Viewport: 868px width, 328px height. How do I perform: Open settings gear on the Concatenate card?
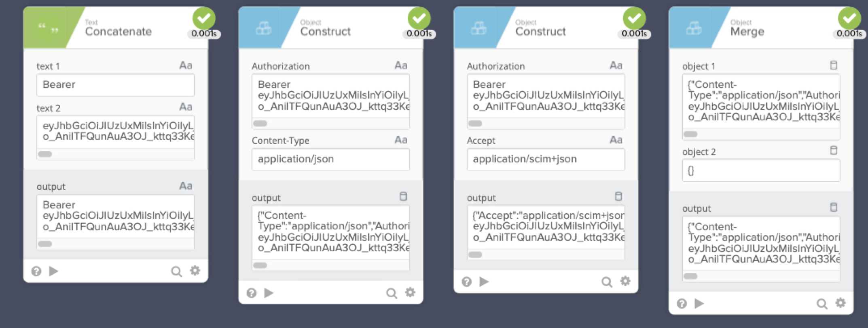click(195, 271)
